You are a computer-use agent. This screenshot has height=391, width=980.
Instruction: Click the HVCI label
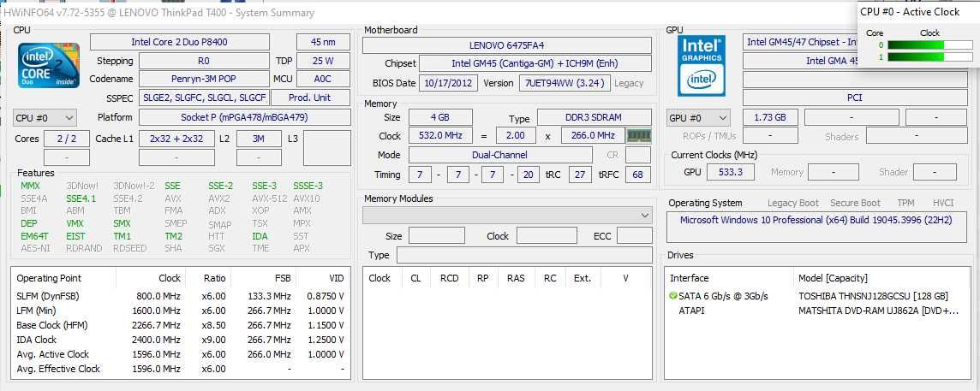tap(943, 203)
